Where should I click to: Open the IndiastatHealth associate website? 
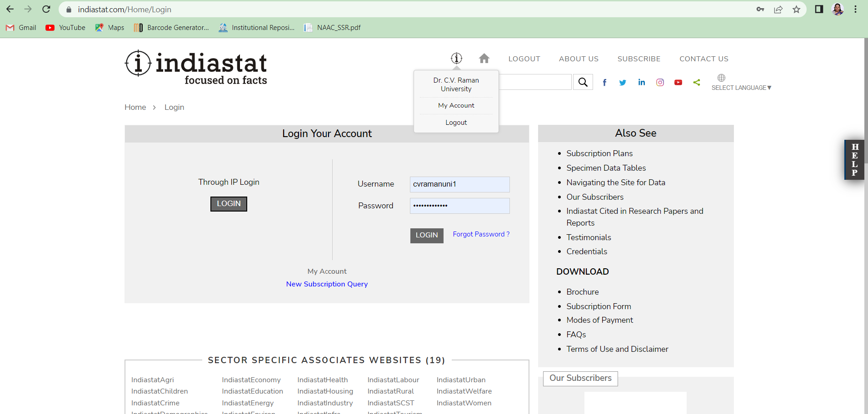[323, 380]
